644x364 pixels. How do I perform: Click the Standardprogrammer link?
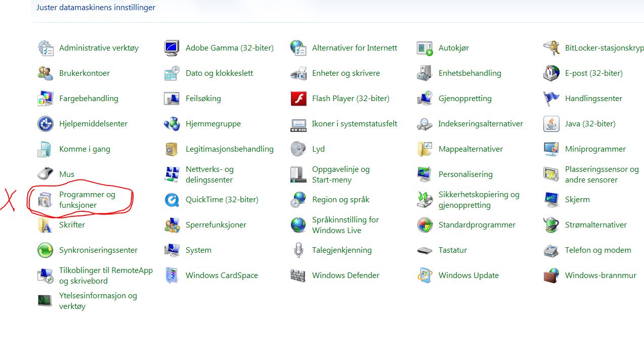[477, 225]
